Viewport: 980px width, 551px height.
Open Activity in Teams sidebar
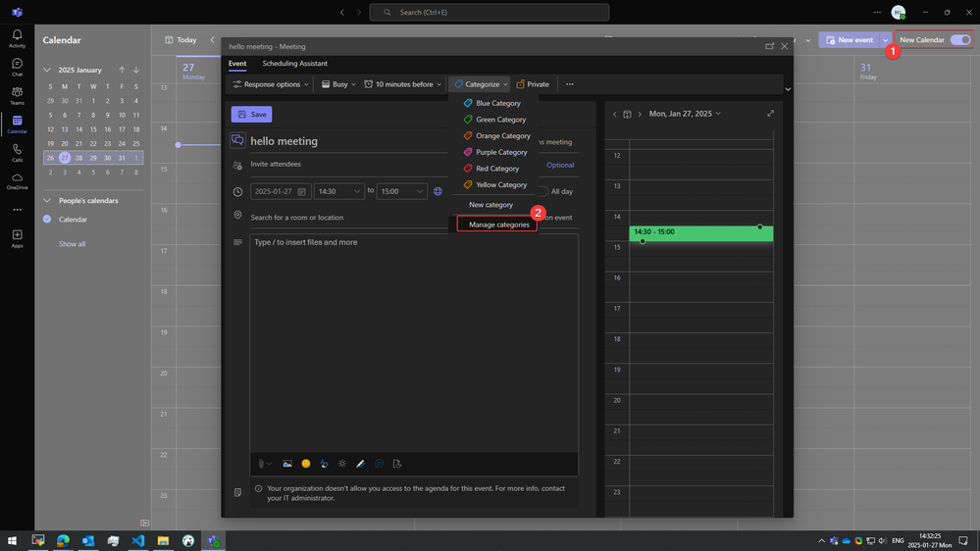17,39
